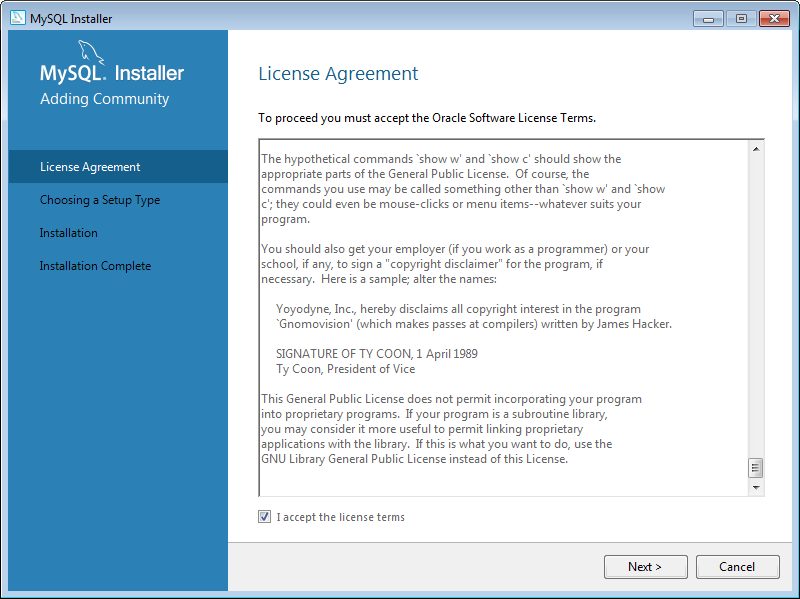Select the License Agreement step in sidebar

coord(90,167)
